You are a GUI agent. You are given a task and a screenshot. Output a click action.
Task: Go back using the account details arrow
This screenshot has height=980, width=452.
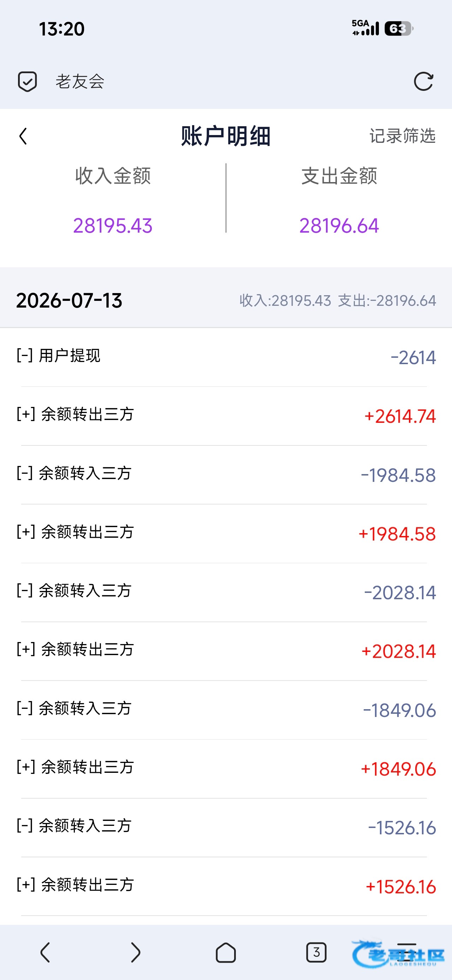[23, 136]
